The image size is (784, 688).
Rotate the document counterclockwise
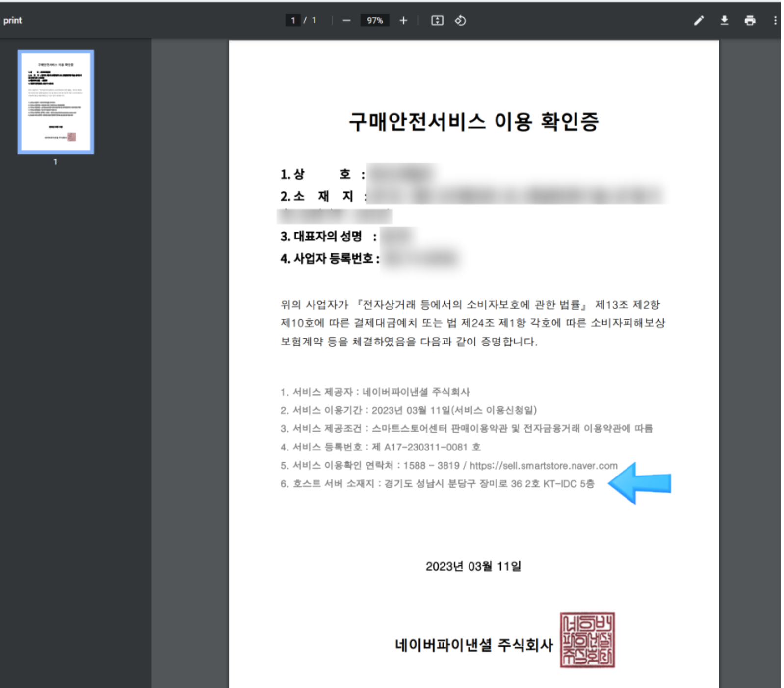click(460, 20)
